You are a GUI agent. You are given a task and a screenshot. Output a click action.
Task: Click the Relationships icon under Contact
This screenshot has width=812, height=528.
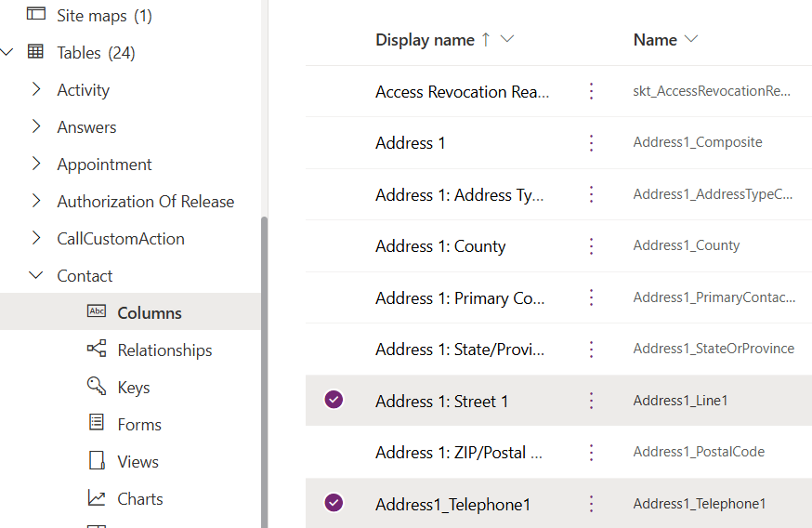click(x=97, y=350)
